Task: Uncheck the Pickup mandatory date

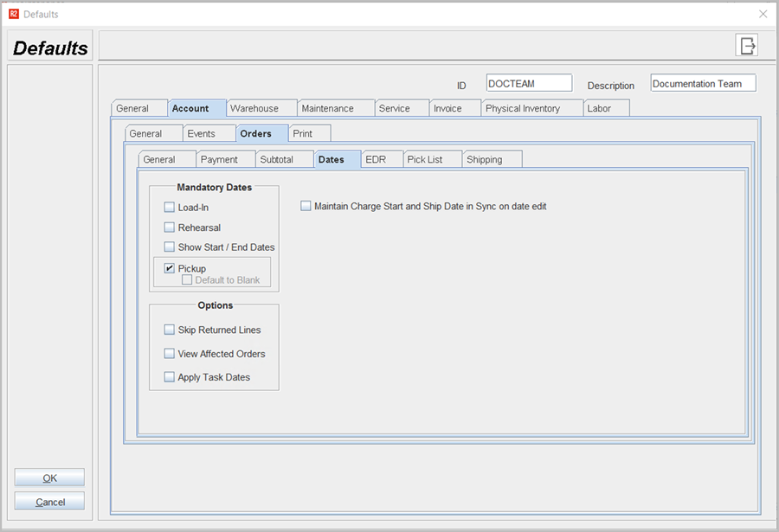Action: 170,268
